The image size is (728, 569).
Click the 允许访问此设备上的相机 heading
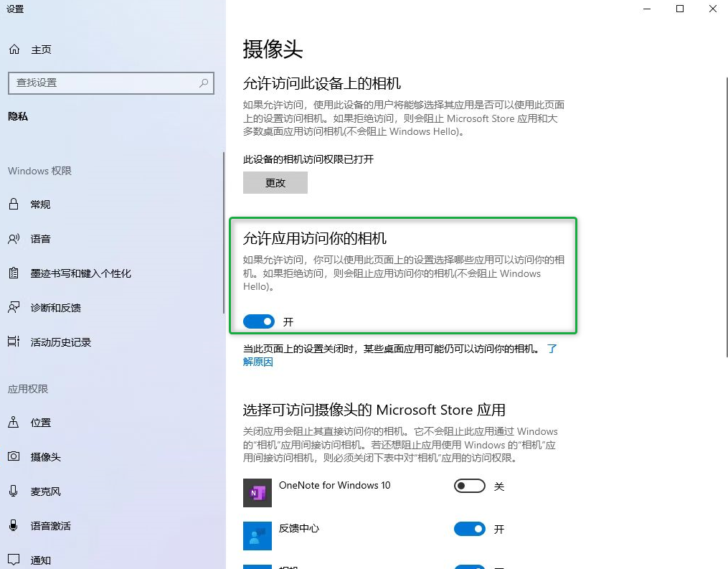[322, 84]
